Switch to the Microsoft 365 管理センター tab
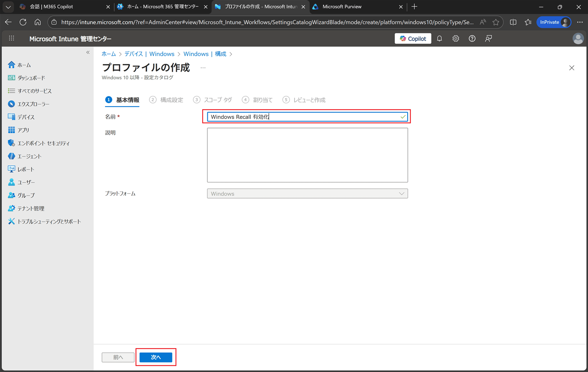Screen dimensions: 588x372 (163, 7)
